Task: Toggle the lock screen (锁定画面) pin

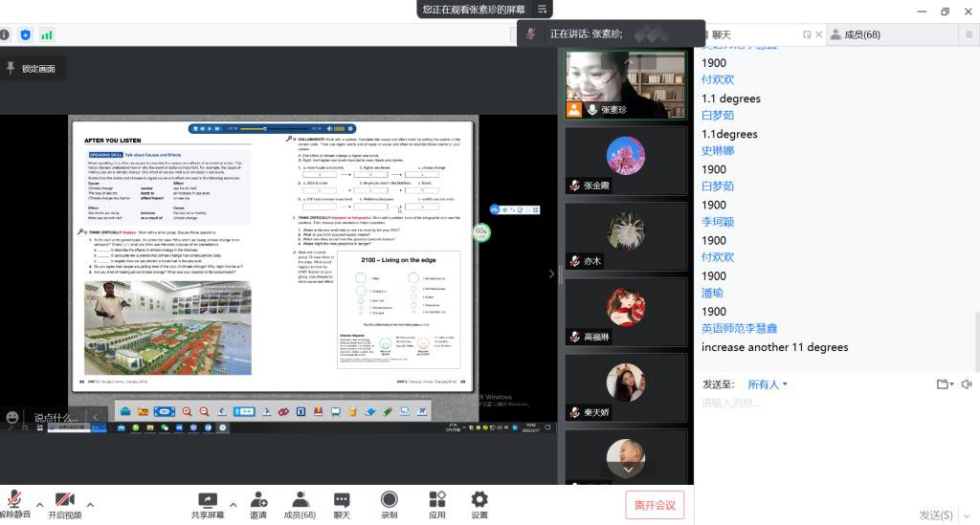Action: tap(31, 69)
